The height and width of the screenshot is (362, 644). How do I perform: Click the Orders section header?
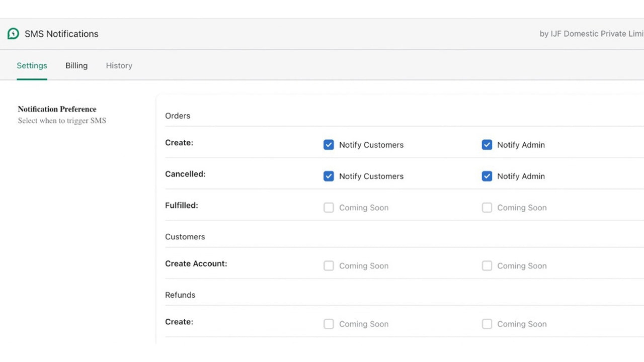click(x=178, y=116)
